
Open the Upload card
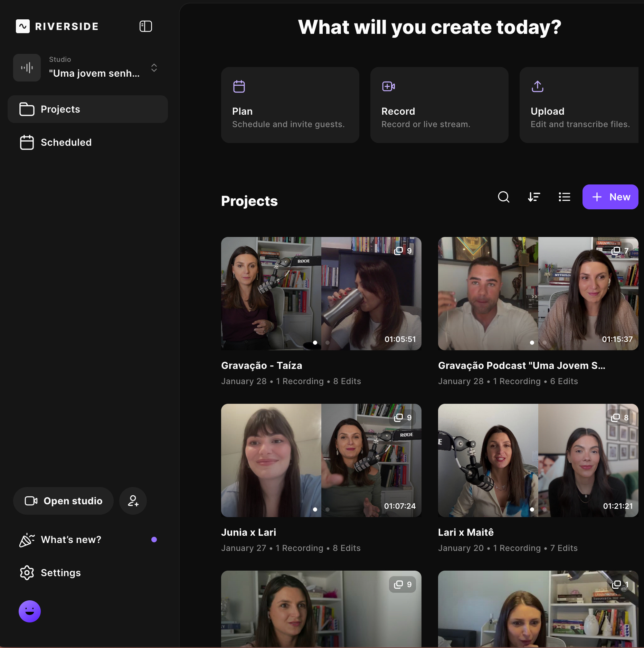[x=579, y=105]
